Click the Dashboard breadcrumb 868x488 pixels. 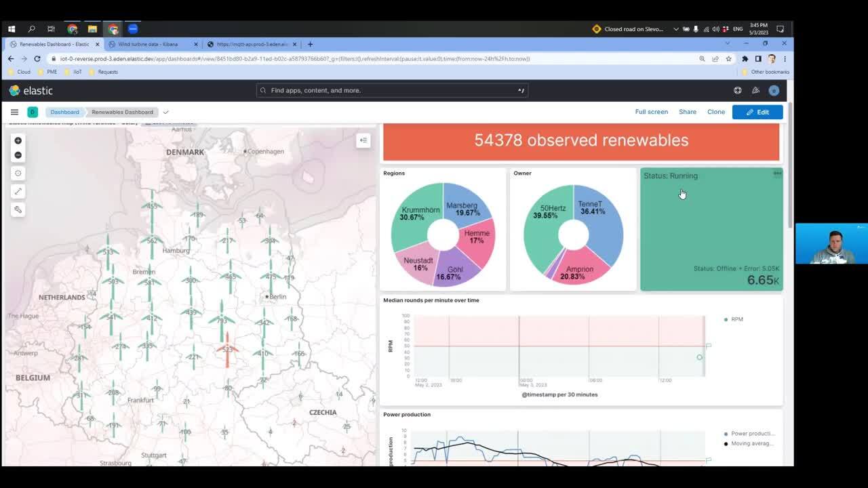point(64,112)
